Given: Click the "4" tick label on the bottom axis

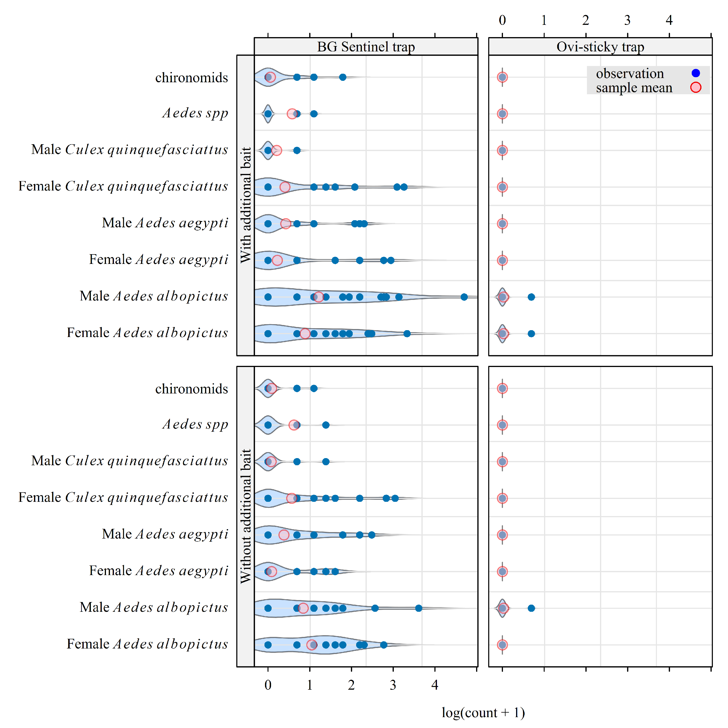Looking at the screenshot, I should coord(435,685).
